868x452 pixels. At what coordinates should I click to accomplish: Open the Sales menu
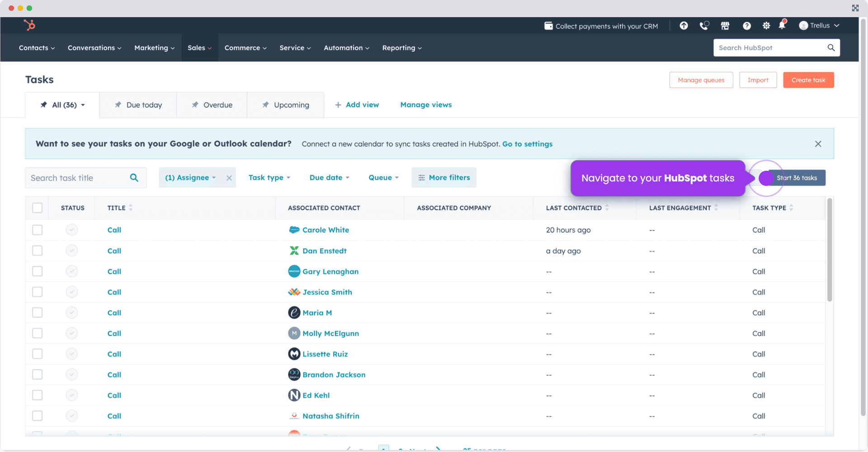pyautogui.click(x=199, y=48)
